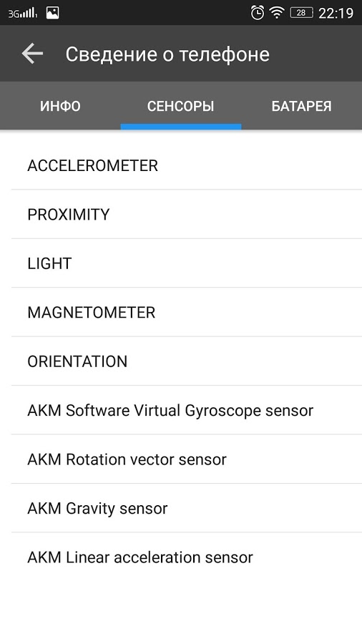Tap the Сведение о телефоне title
The image size is (362, 644).
[167, 54]
